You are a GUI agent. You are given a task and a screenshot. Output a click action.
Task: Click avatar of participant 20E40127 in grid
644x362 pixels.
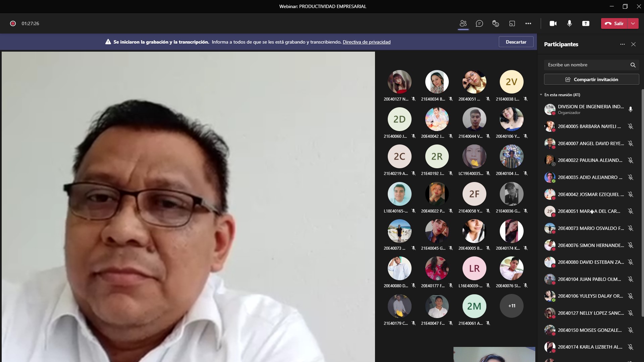[399, 82]
